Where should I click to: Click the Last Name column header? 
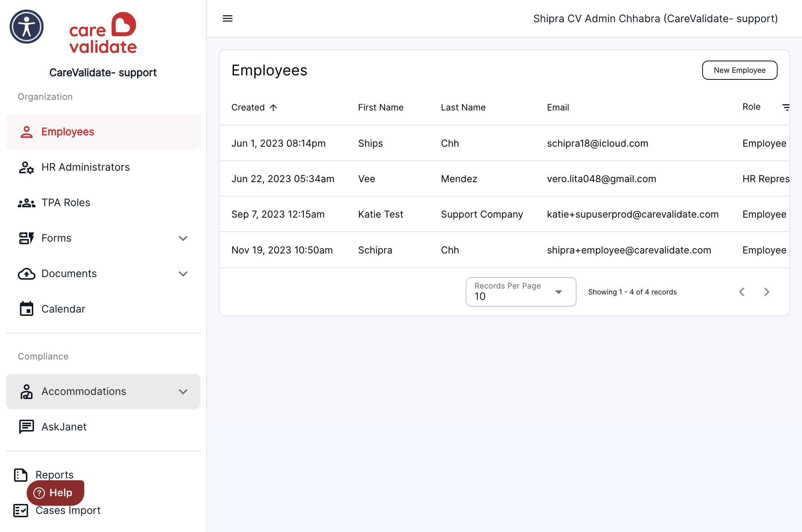click(463, 108)
